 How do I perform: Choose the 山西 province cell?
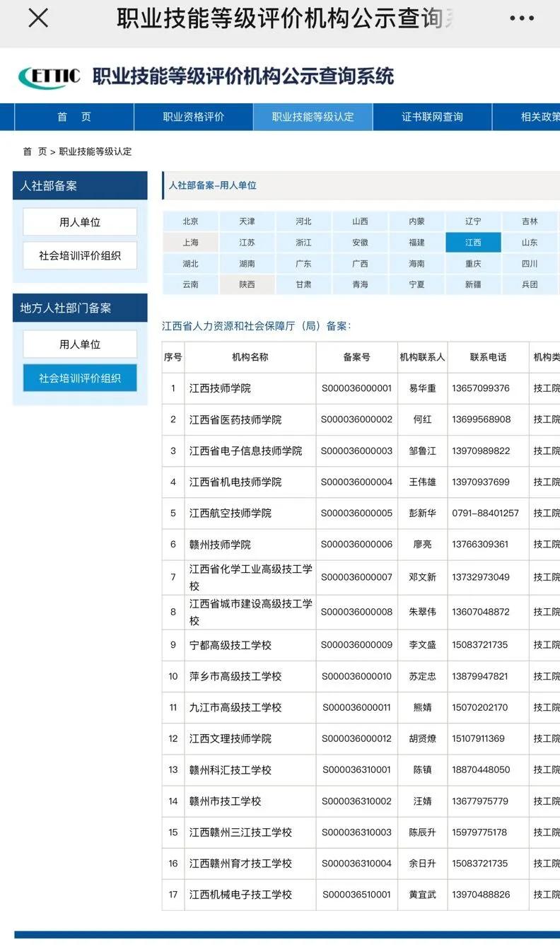point(361,221)
